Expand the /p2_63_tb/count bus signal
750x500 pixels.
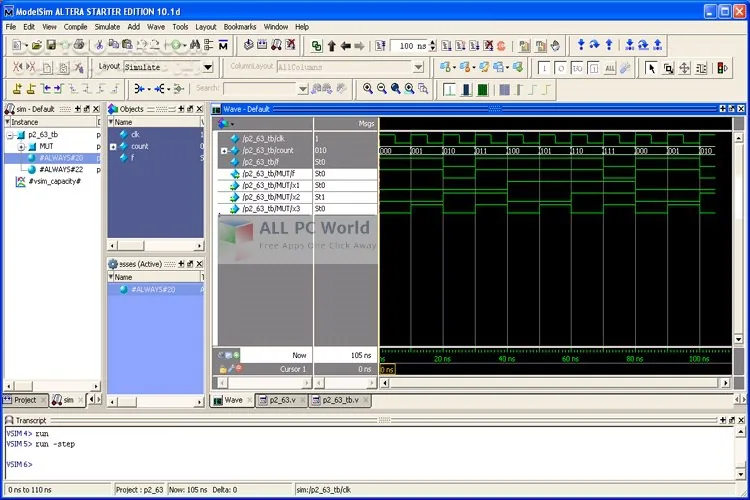point(224,151)
